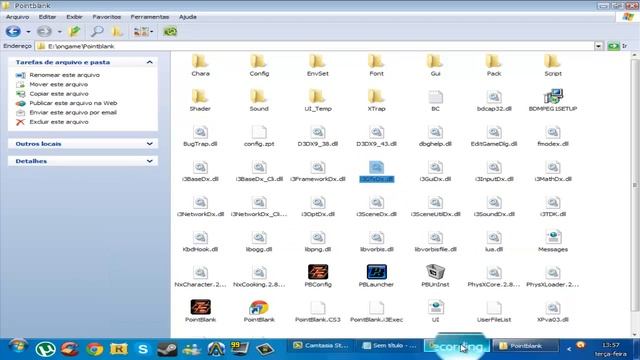Image resolution: width=640 pixels, height=360 pixels.
Task: Select the XPva03.dll file
Action: click(x=553, y=311)
